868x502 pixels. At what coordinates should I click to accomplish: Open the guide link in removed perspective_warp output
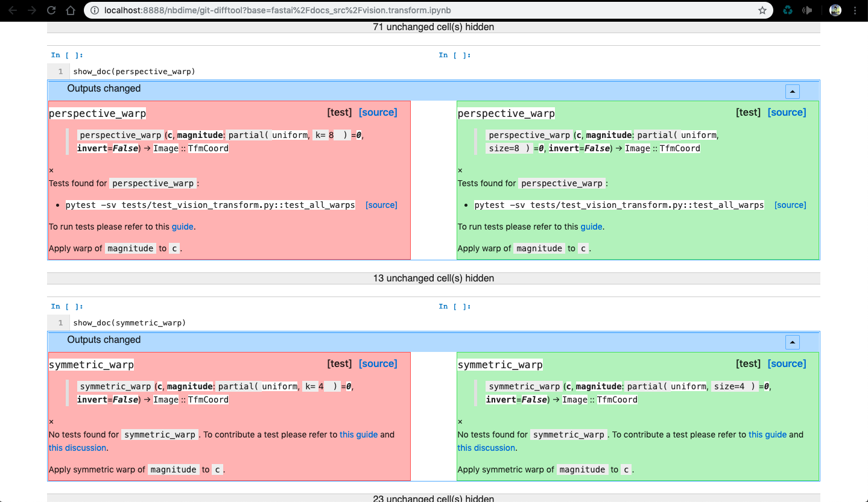pyautogui.click(x=183, y=227)
